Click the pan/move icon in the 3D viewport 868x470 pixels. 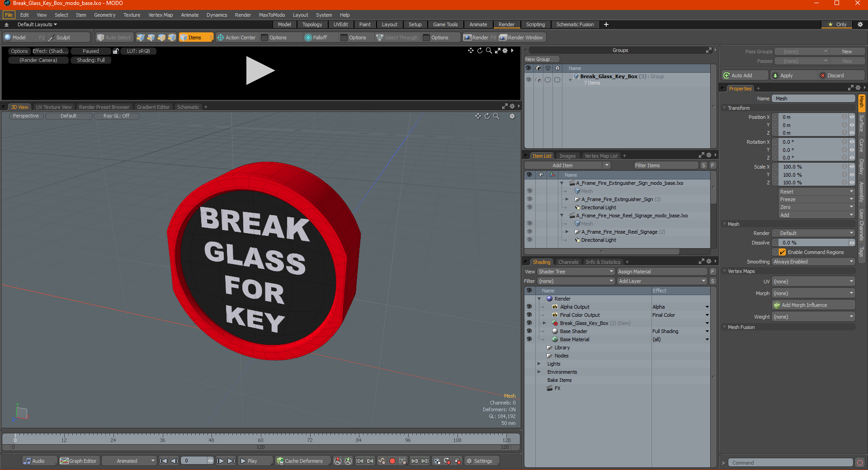point(478,116)
